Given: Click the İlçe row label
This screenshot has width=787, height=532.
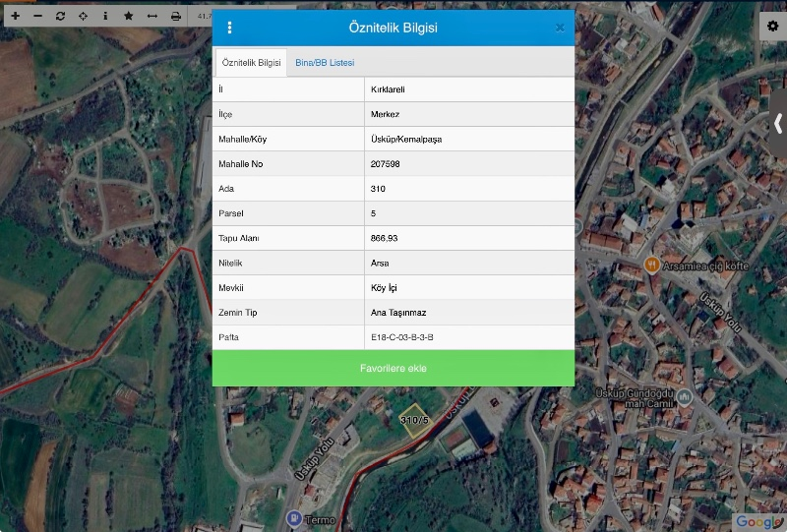Looking at the screenshot, I should point(225,114).
